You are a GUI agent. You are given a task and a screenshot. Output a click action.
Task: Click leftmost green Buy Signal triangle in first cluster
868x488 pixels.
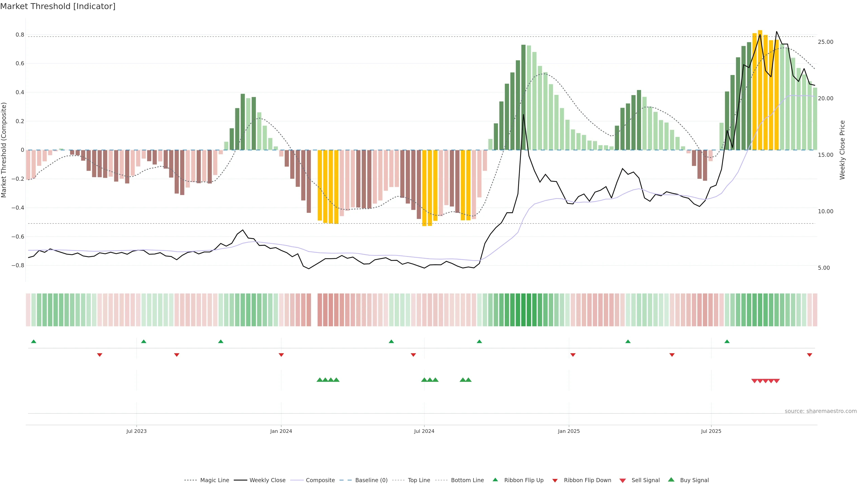coord(319,380)
